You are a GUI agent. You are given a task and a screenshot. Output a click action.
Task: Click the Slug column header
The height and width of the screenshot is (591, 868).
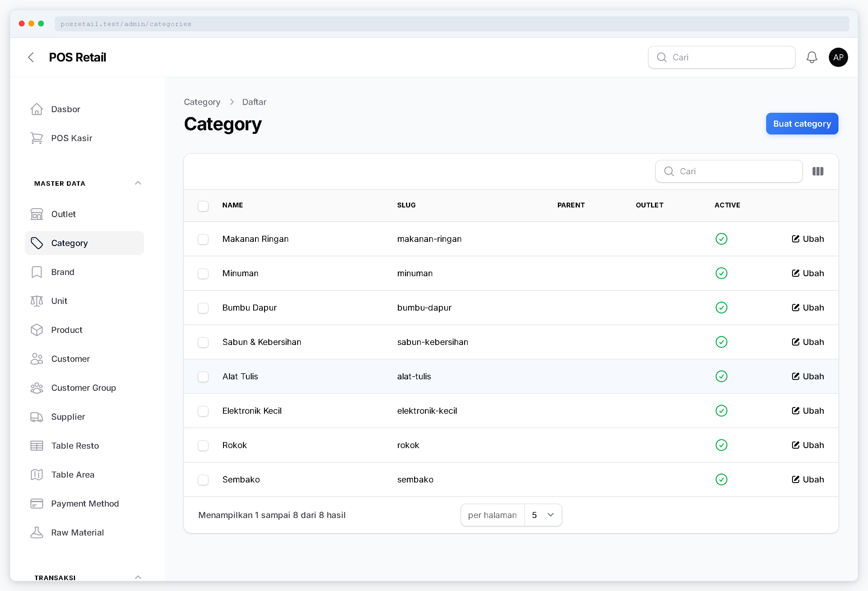click(406, 205)
